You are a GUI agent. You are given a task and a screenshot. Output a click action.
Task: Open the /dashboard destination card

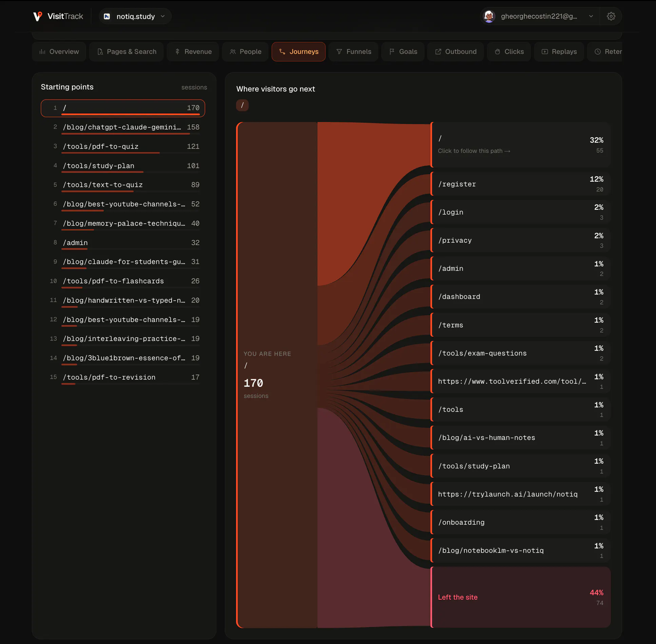[521, 297]
